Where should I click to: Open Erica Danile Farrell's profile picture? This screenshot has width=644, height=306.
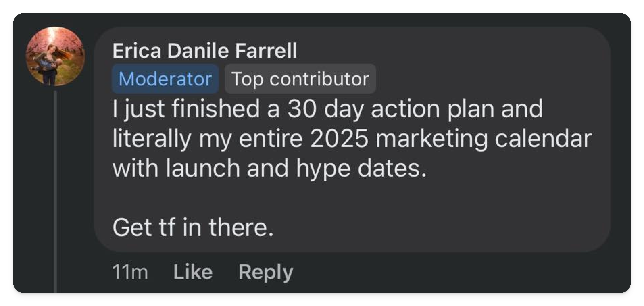55,57
